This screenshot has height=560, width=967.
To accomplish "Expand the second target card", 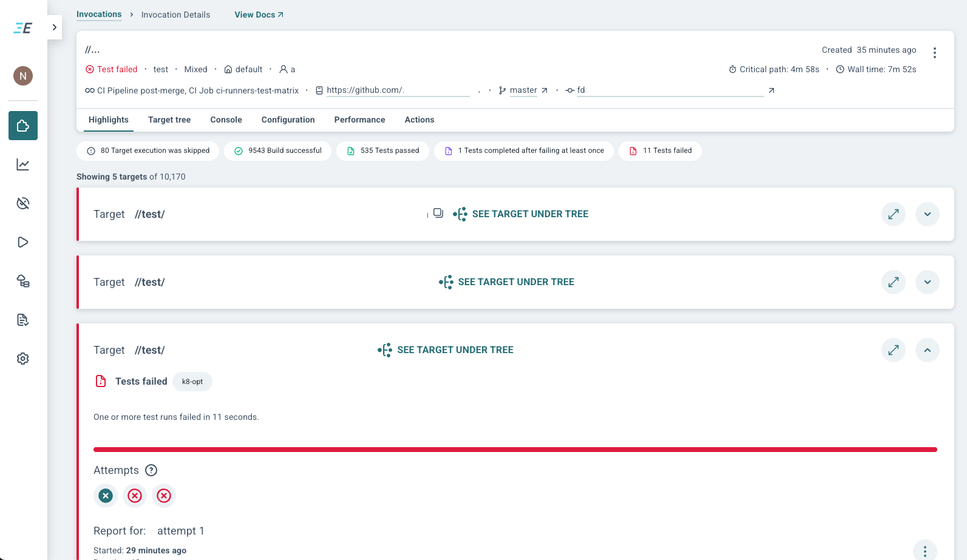I will (928, 282).
